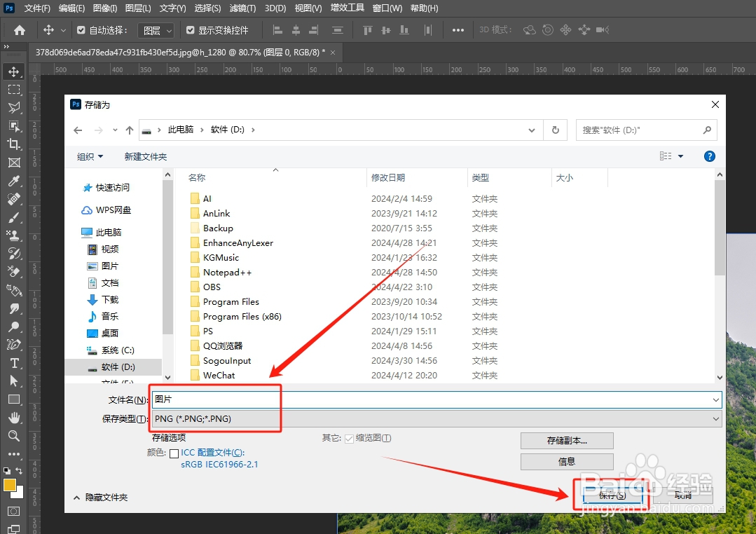Select the Brush tool
The height and width of the screenshot is (534, 756).
pos(13,217)
